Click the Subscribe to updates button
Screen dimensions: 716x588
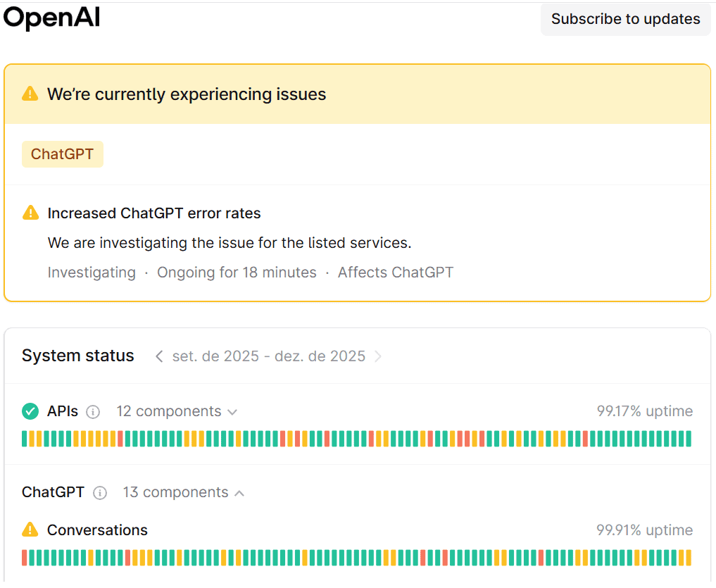(625, 19)
